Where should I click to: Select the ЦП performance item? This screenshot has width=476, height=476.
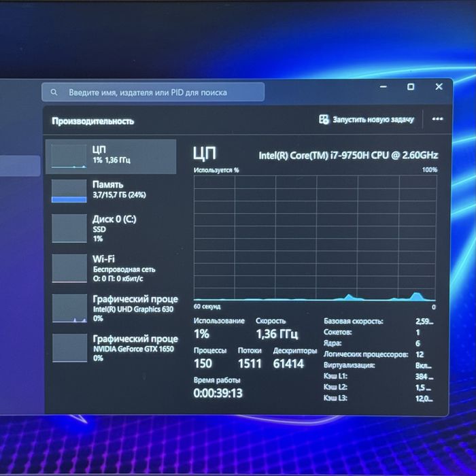111,156
